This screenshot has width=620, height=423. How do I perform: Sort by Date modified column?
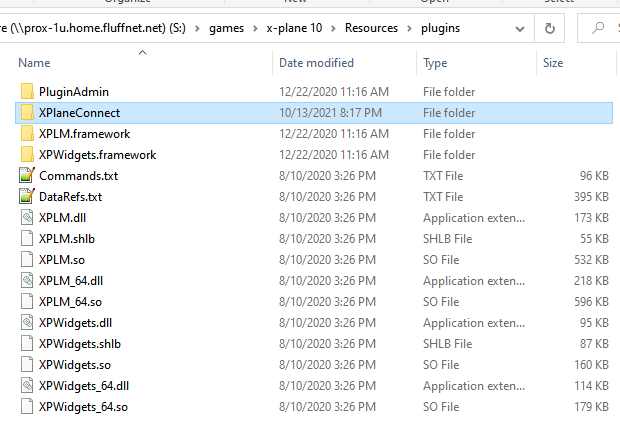click(x=316, y=62)
